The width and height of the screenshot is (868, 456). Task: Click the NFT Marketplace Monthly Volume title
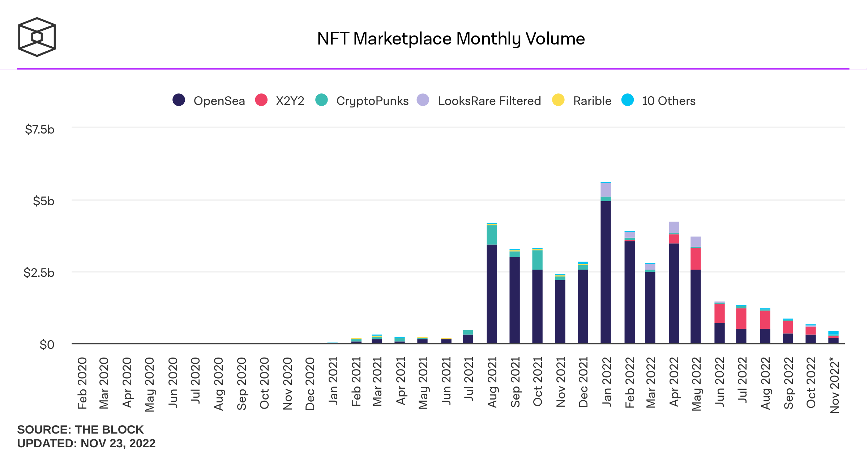click(451, 39)
